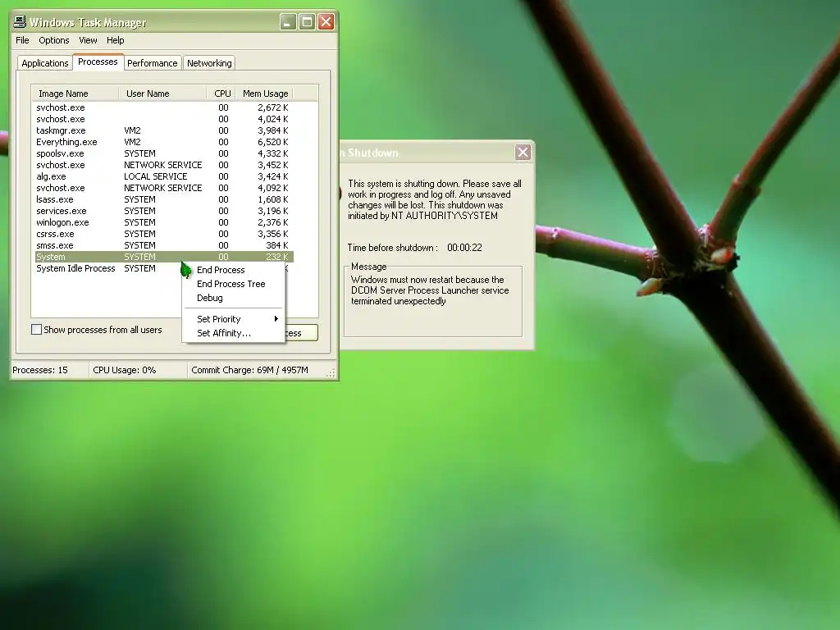
Task: Select the System Idle Process row
Action: point(107,268)
